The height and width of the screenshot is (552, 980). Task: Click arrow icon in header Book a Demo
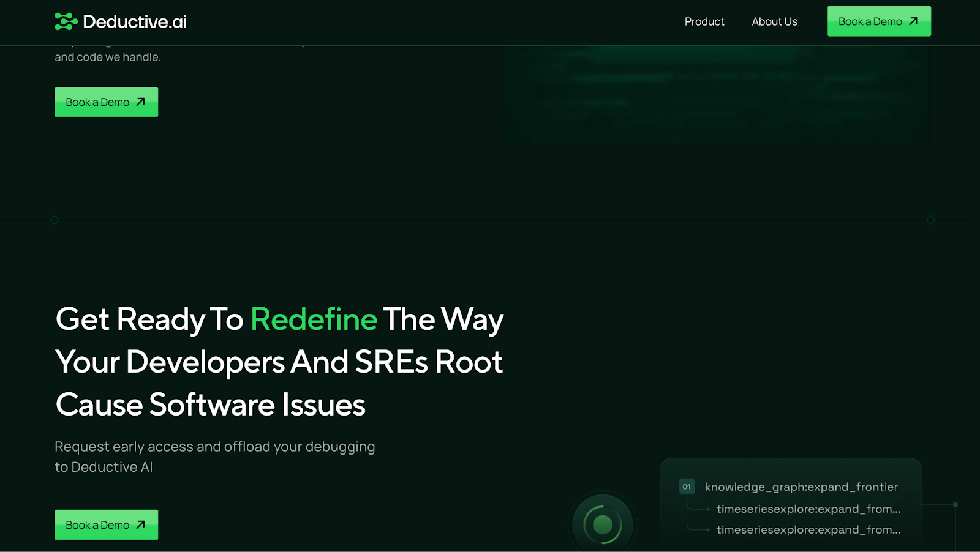pos(913,21)
